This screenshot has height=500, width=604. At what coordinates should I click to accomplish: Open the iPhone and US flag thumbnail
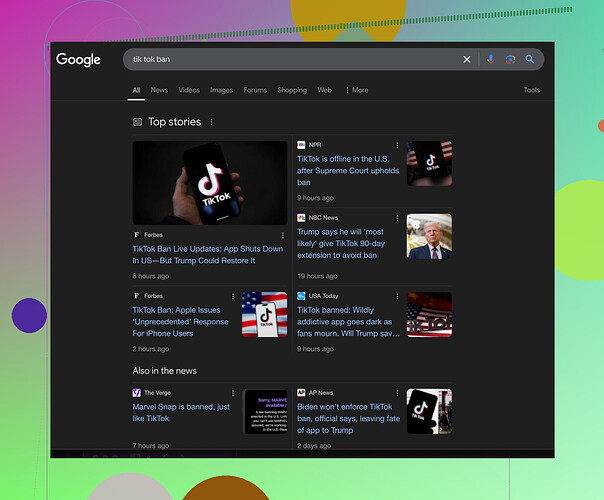tap(264, 314)
